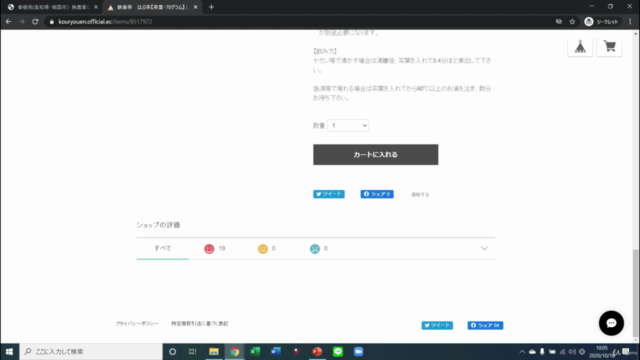The image size is (640, 360).
Task: Reload the page
Action: click(x=35, y=22)
